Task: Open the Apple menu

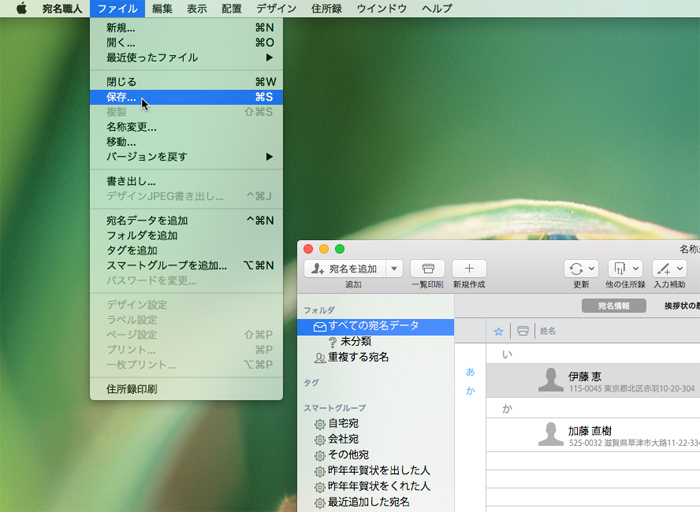Action: pyautogui.click(x=21, y=8)
